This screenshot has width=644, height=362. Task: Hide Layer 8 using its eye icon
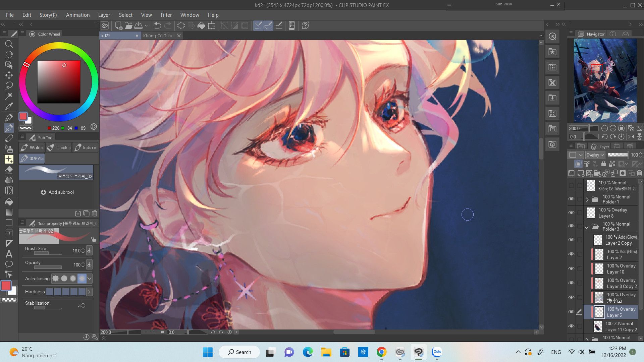pos(571,213)
